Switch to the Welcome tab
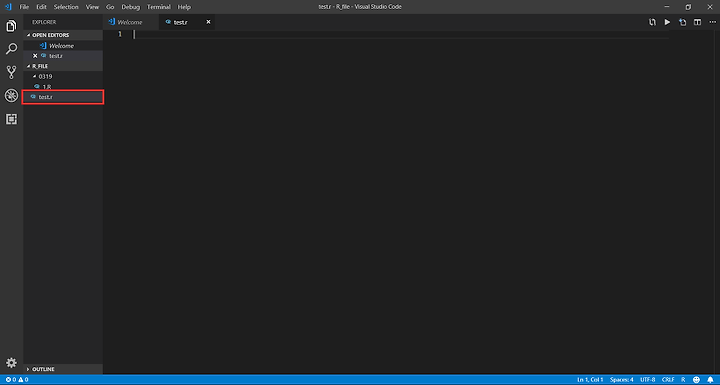Screen dimensions: 720x385 coord(130,22)
